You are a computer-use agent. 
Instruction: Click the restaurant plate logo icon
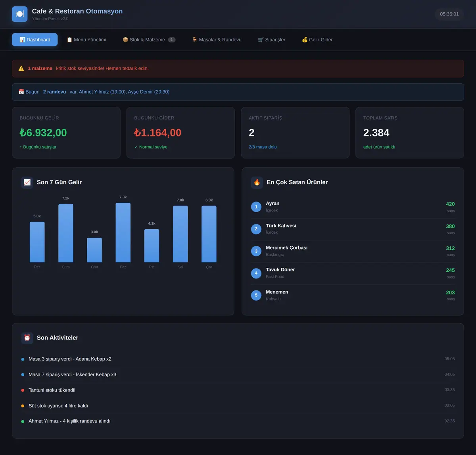[x=20, y=14]
